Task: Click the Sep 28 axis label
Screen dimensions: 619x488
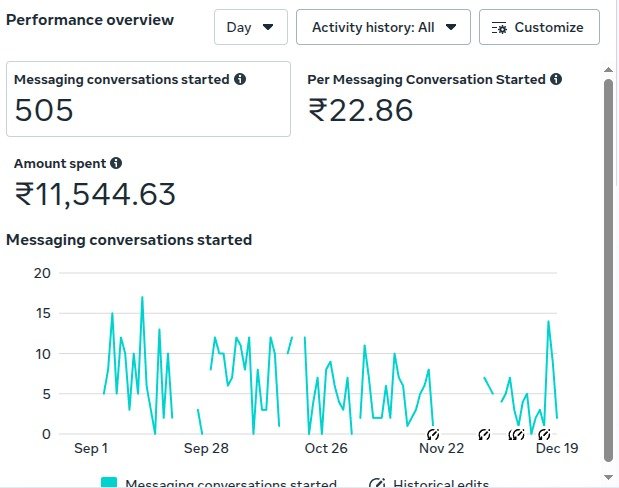Action: (206, 448)
